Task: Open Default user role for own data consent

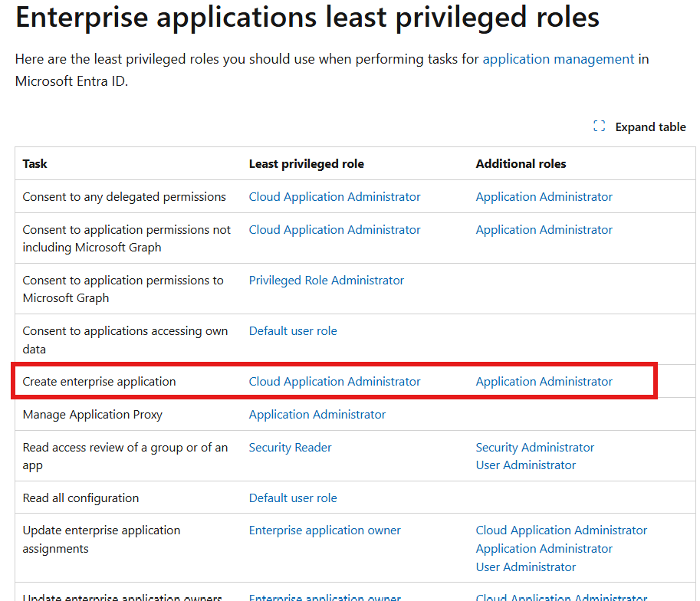Action: [293, 331]
